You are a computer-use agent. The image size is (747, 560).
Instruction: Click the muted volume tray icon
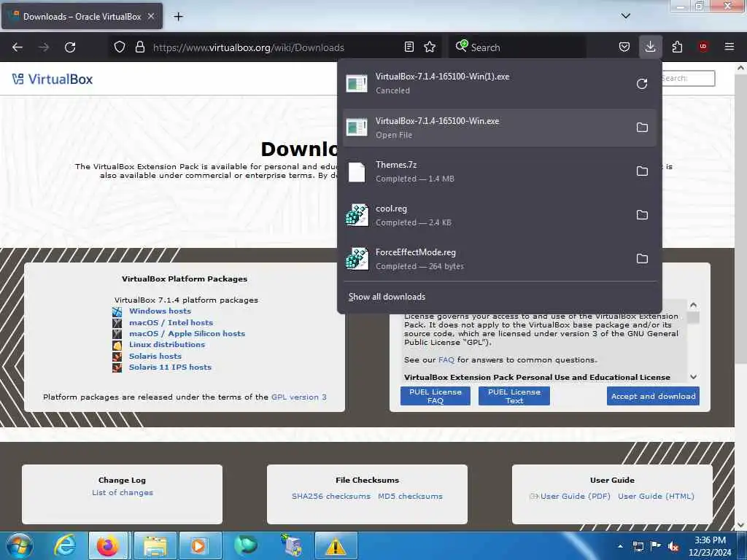pyautogui.click(x=673, y=547)
